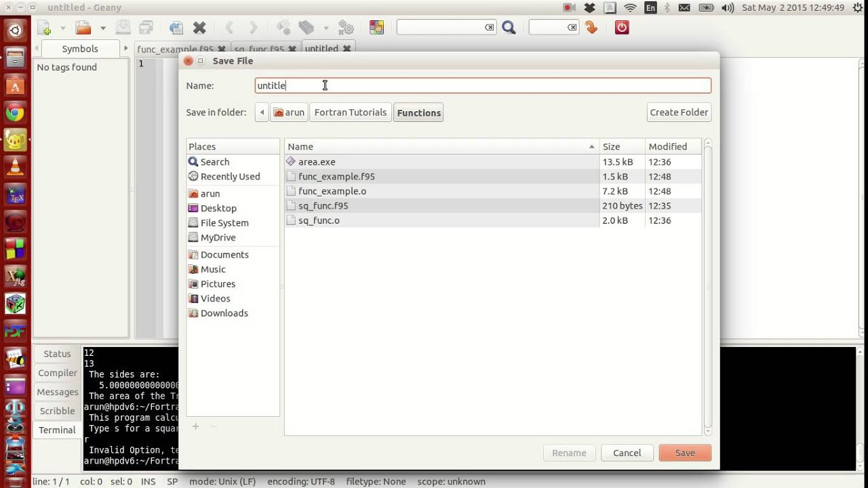Select the arun path toggle button
Screen dimensions: 868x488
coord(289,113)
